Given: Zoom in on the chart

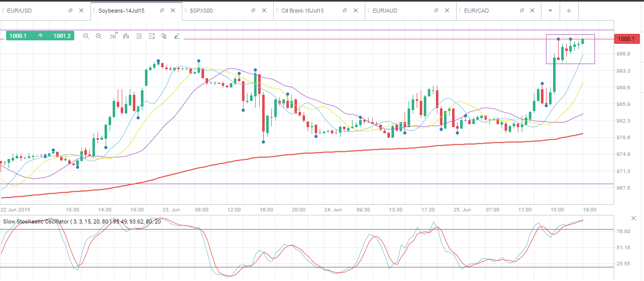Looking at the screenshot, I should 99,36.
